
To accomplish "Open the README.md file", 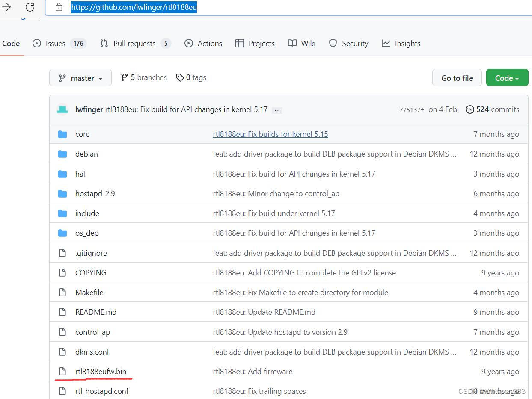I will 96,312.
